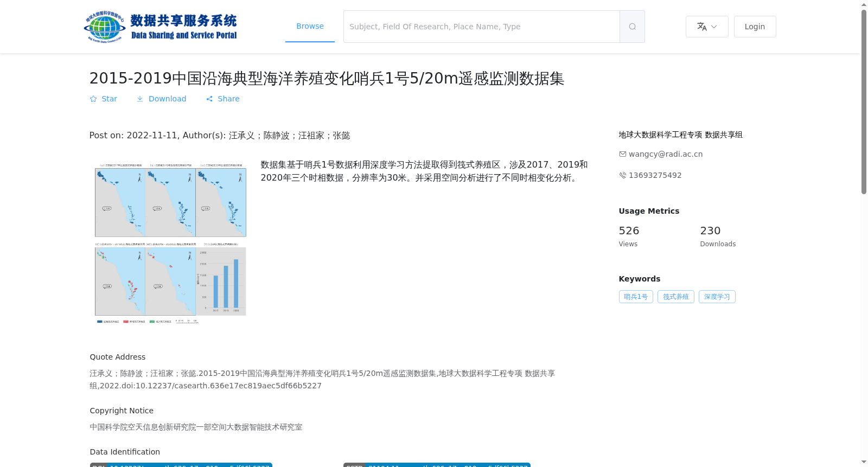
Task: Click the Share label link
Action: (x=228, y=99)
